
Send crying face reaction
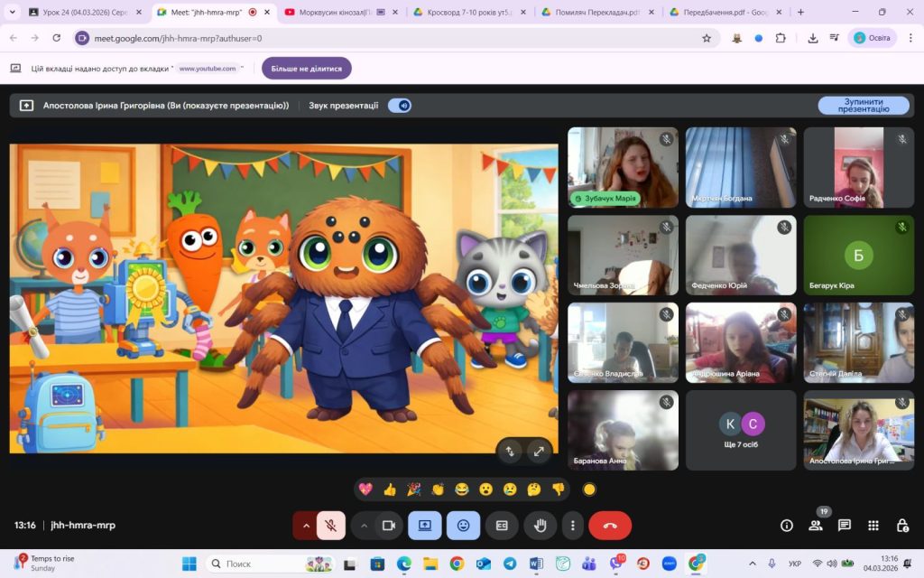tap(511, 489)
